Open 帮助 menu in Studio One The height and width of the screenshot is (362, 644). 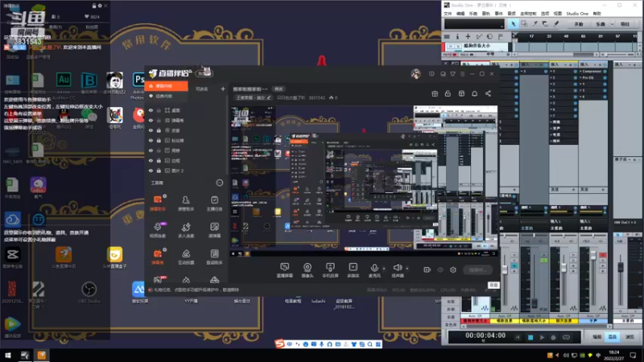(597, 14)
